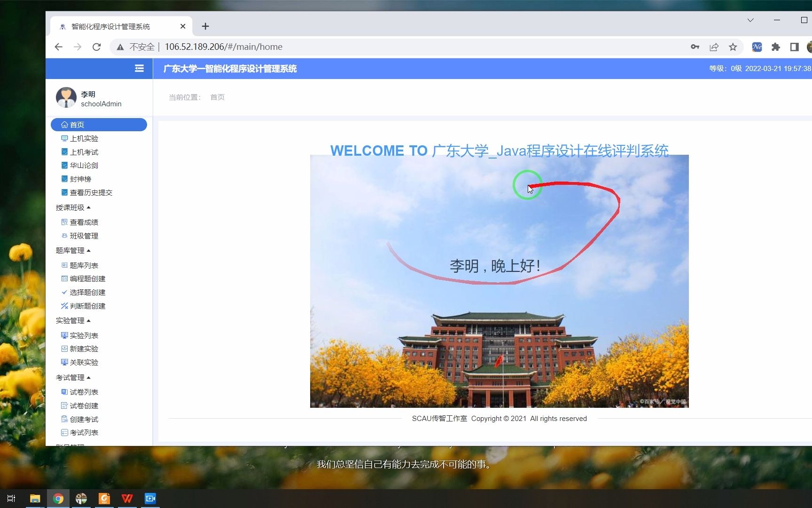Open the WPS Office taskbar icon

[127, 499]
